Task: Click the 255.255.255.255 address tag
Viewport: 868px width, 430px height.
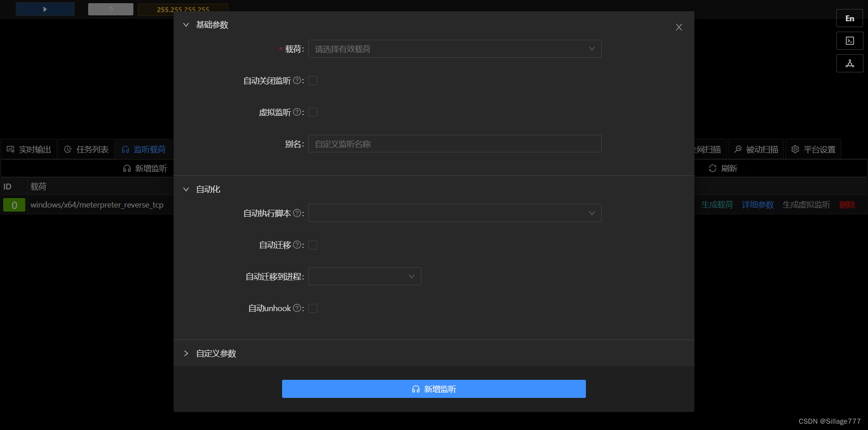Action: pos(183,9)
